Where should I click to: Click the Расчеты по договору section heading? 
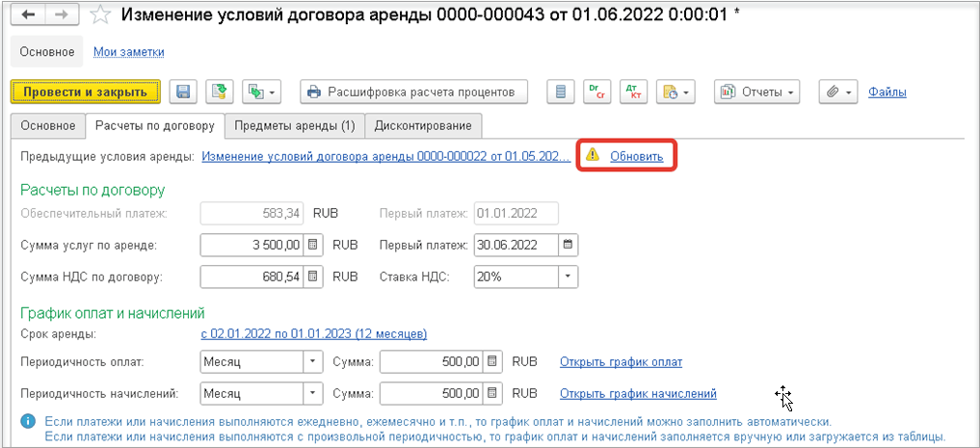(93, 190)
